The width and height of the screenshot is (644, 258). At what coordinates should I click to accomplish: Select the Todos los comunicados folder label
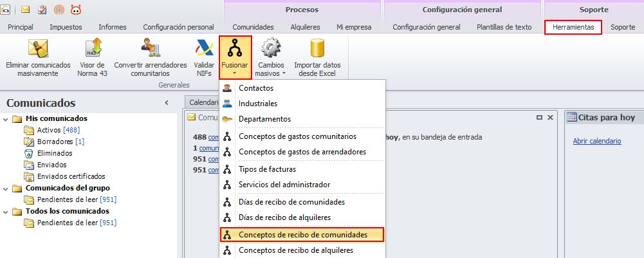(x=68, y=211)
